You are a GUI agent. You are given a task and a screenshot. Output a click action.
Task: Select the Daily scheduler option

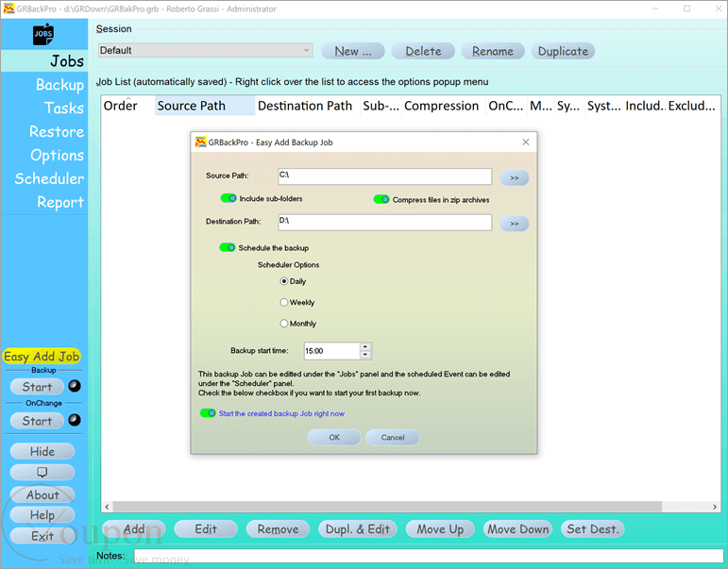point(283,281)
